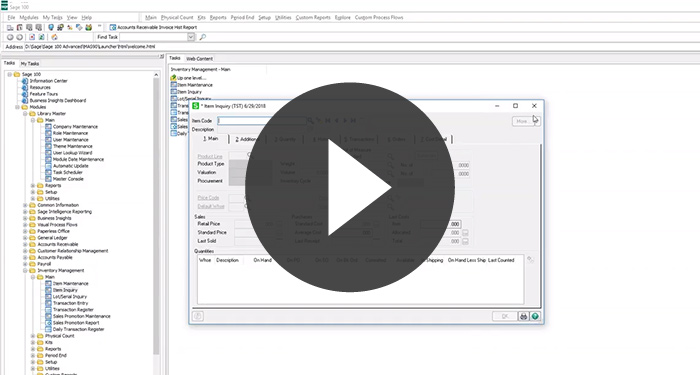The image size is (700, 375).
Task: Open the Accounts Receivable Invoice Hist Report shortcut
Action: [153, 27]
